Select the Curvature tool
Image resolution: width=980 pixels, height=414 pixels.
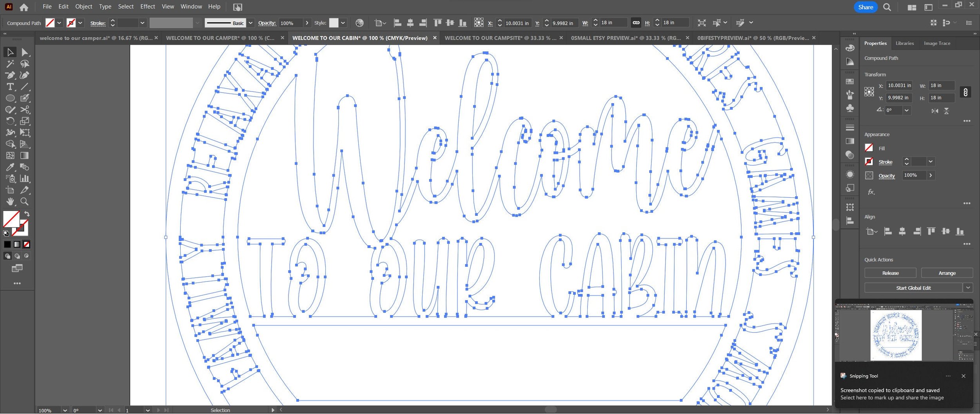25,75
